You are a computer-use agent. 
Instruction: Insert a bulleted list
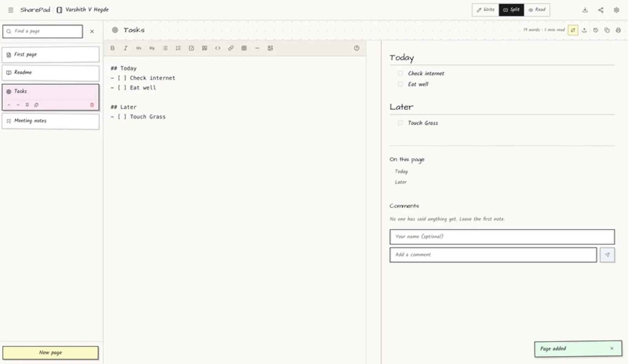165,48
